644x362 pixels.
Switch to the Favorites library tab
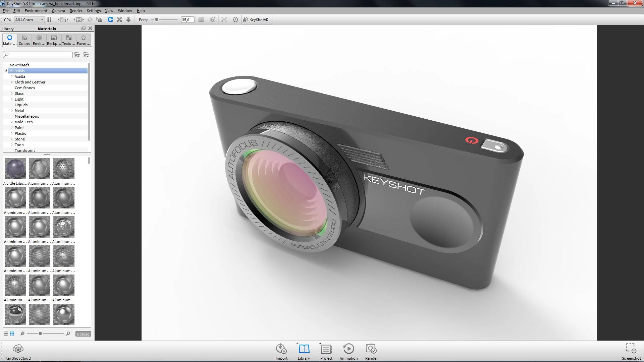click(x=83, y=40)
